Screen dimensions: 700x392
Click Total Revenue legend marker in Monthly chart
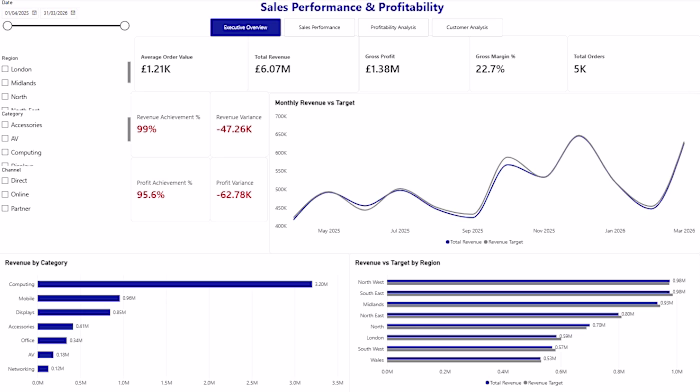[447, 242]
